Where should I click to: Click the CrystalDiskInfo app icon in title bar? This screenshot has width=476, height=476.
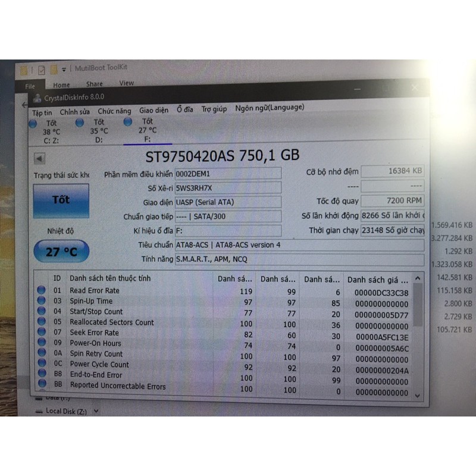click(x=37, y=98)
